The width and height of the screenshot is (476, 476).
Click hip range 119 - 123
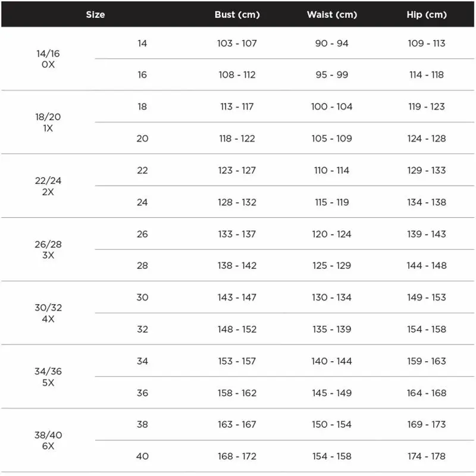tap(426, 107)
